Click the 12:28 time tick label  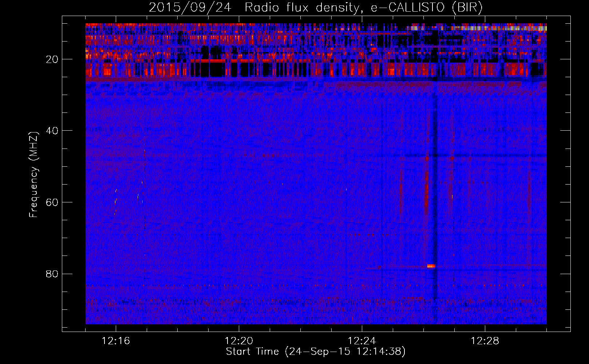click(x=485, y=341)
